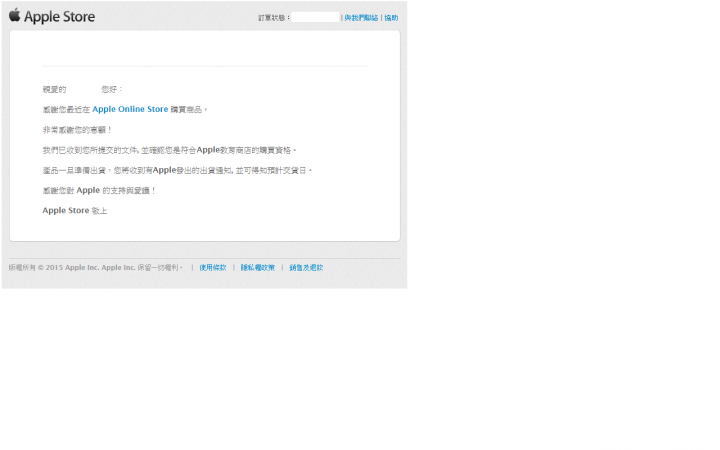Open the 隱私權政策 privacy policy link

click(x=258, y=268)
